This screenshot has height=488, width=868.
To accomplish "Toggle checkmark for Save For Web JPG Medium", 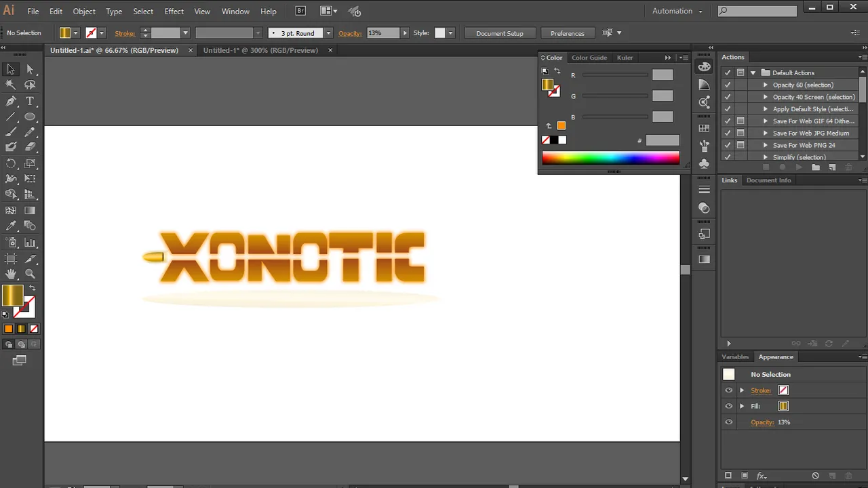I will click(x=728, y=133).
